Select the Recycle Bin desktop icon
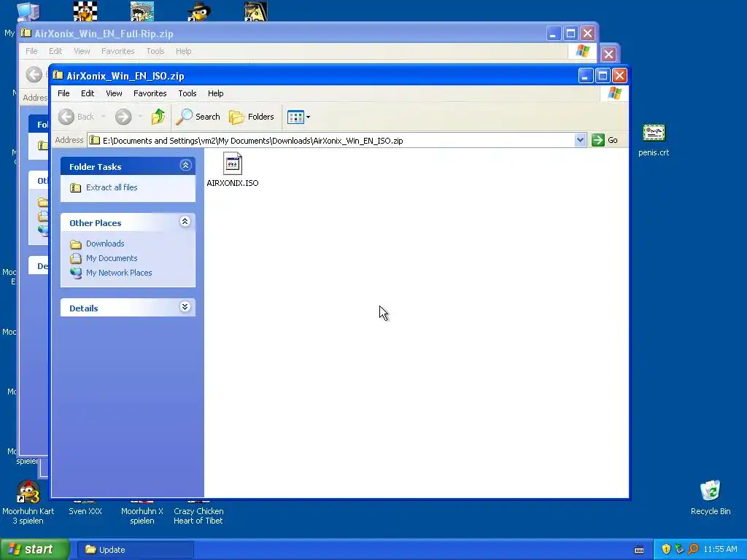This screenshot has width=747, height=560. pyautogui.click(x=711, y=491)
